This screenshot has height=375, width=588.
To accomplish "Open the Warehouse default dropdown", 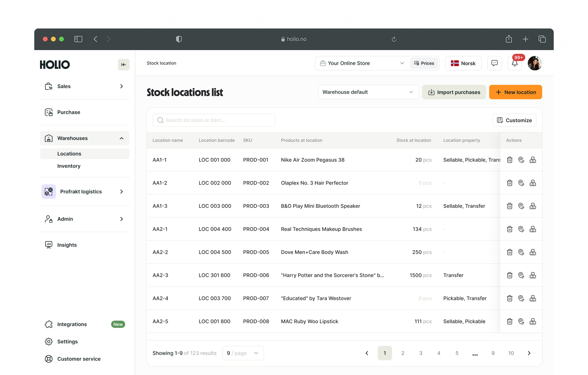I will (368, 92).
